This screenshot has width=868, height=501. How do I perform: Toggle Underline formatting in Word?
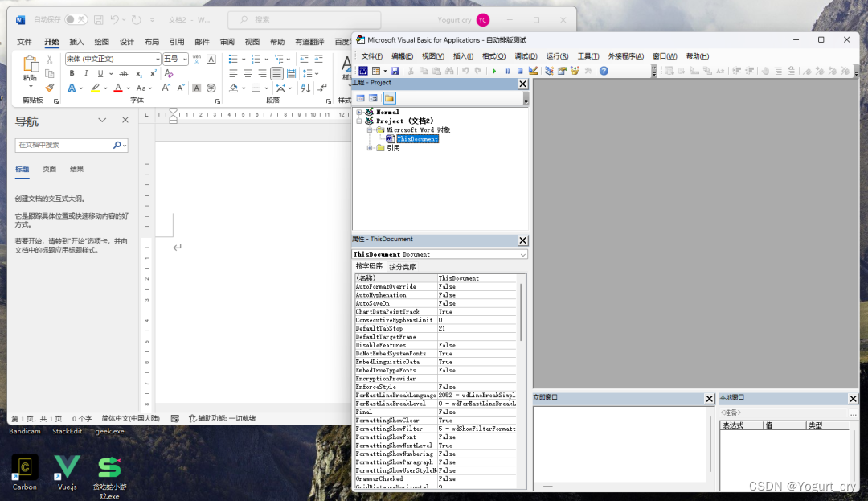[x=100, y=74]
